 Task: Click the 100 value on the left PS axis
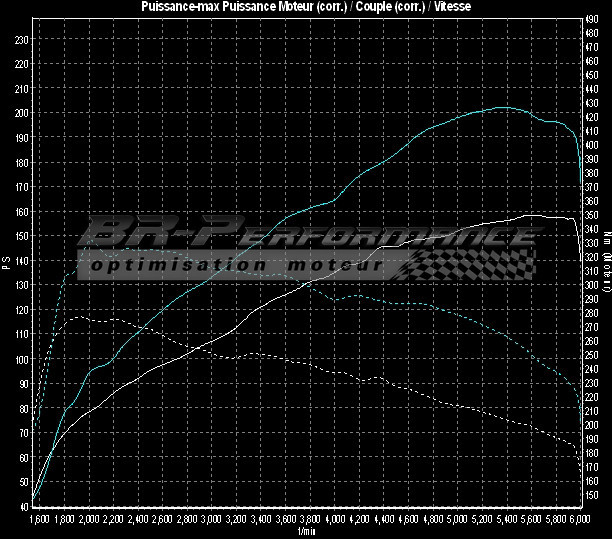[21, 359]
